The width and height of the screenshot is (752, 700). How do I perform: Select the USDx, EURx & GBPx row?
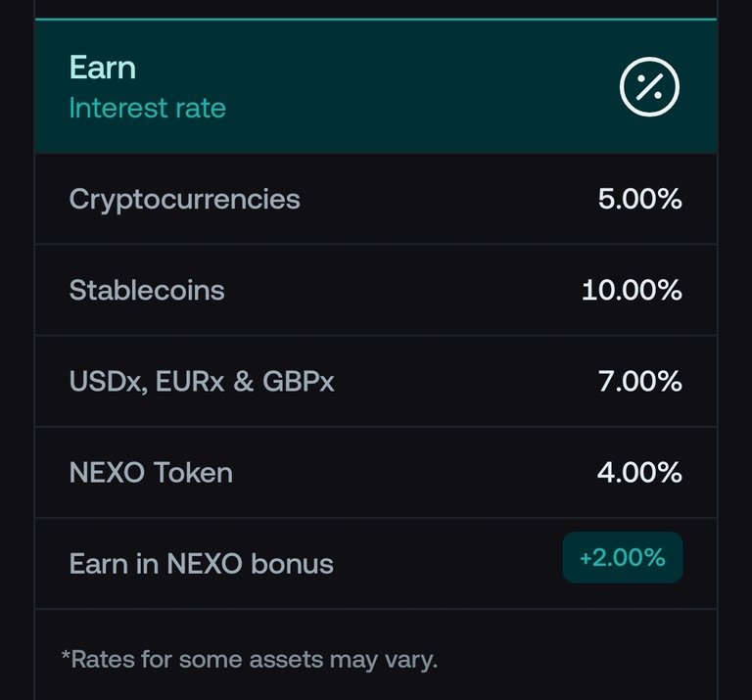coord(376,381)
